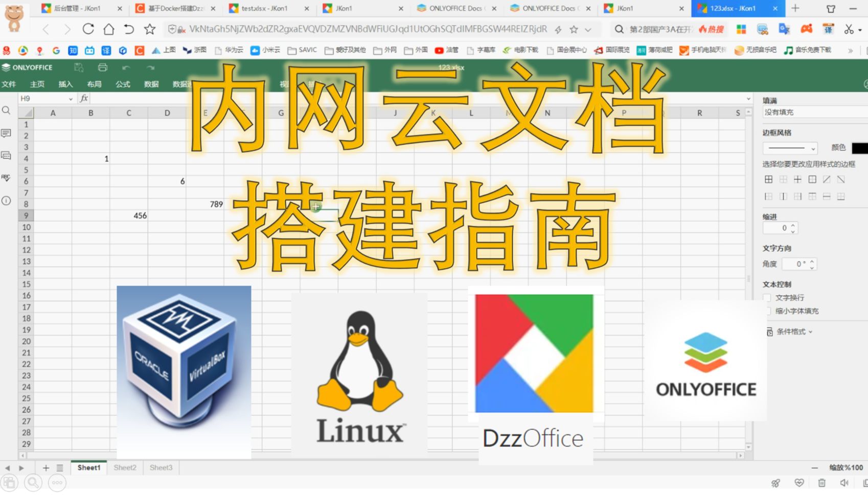Viewport: 868px width, 495px height.
Task: Open the screenshot tool dropdown arrow
Action: pos(860,30)
